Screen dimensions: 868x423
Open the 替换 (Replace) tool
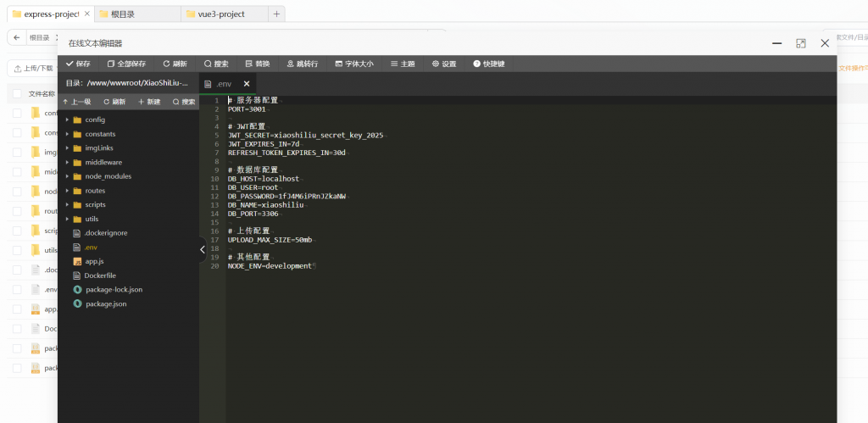257,64
